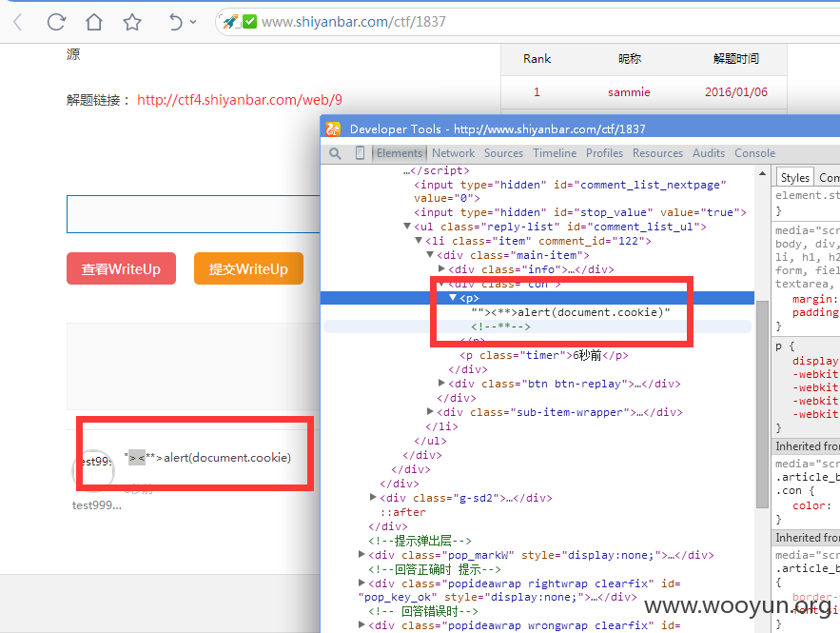This screenshot has height=633, width=840.
Task: Select the p class timer line
Action: (x=544, y=355)
